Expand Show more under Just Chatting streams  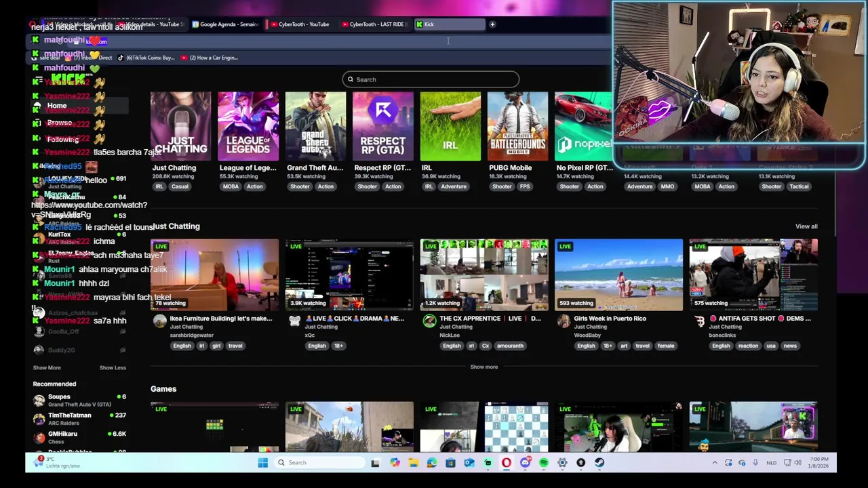pyautogui.click(x=484, y=367)
